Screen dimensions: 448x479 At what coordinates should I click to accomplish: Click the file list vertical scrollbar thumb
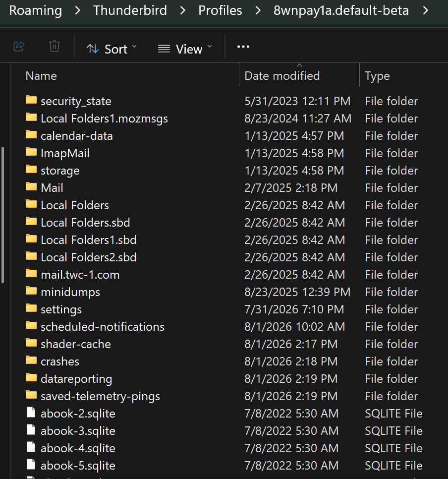click(3, 215)
